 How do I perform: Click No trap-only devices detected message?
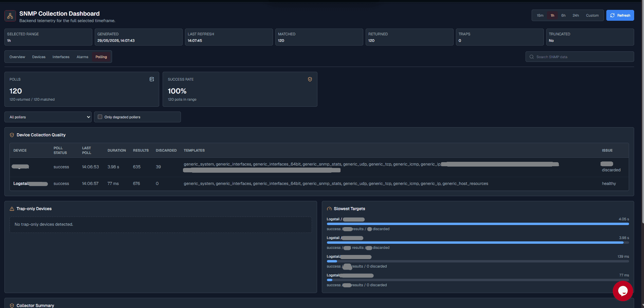click(x=44, y=224)
